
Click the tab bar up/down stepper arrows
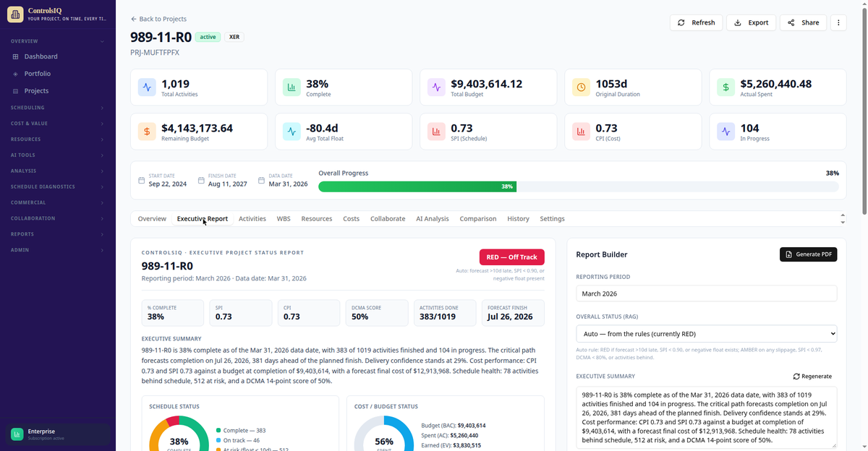click(842, 218)
